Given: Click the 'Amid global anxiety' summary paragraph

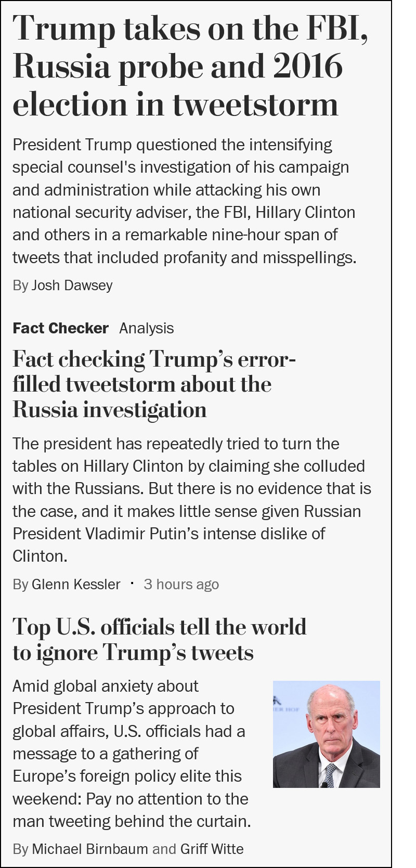Looking at the screenshot, I should [x=132, y=754].
